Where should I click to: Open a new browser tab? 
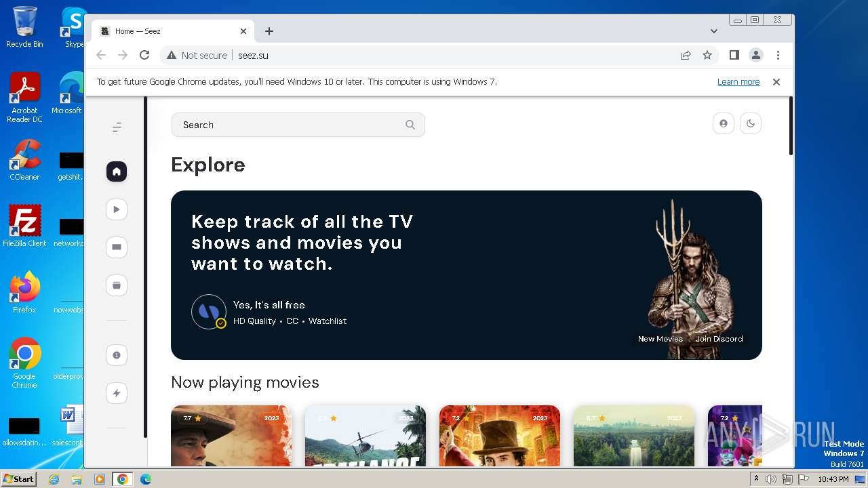(269, 31)
